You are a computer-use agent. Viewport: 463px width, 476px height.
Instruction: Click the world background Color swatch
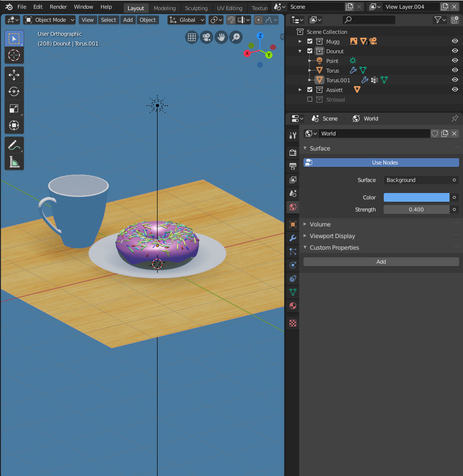[x=416, y=197]
